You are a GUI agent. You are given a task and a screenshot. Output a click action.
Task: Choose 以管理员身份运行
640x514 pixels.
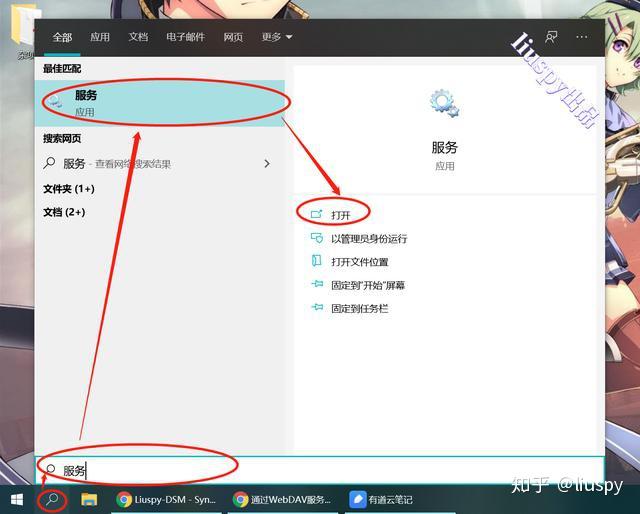point(369,238)
